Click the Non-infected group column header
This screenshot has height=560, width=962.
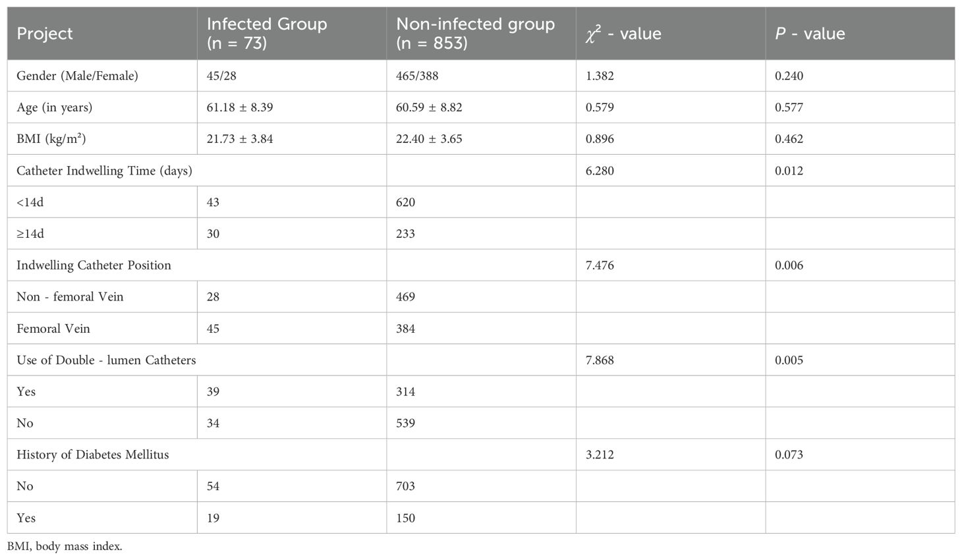click(x=481, y=34)
